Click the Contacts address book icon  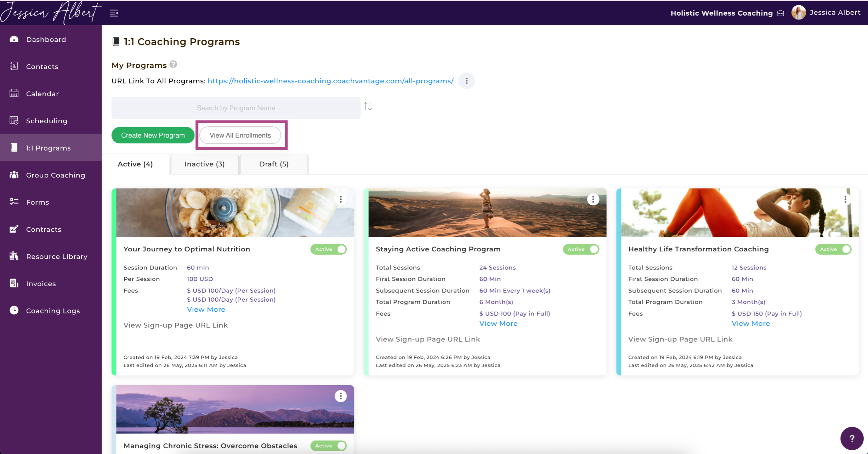14,66
